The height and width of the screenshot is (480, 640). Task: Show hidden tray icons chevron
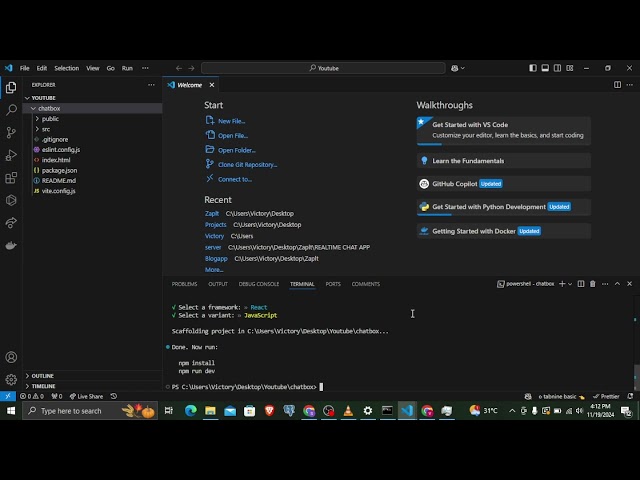tap(512, 411)
